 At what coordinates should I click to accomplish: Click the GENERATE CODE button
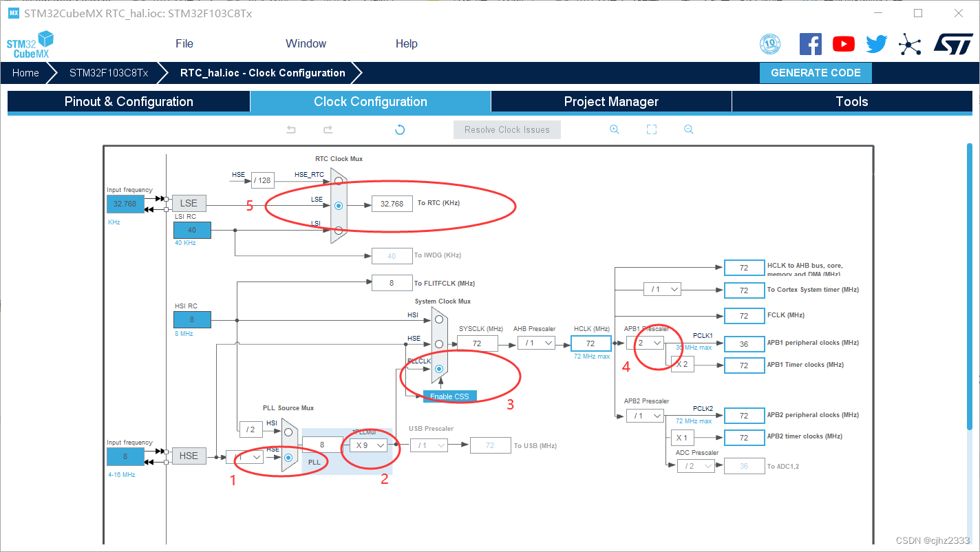(x=816, y=73)
